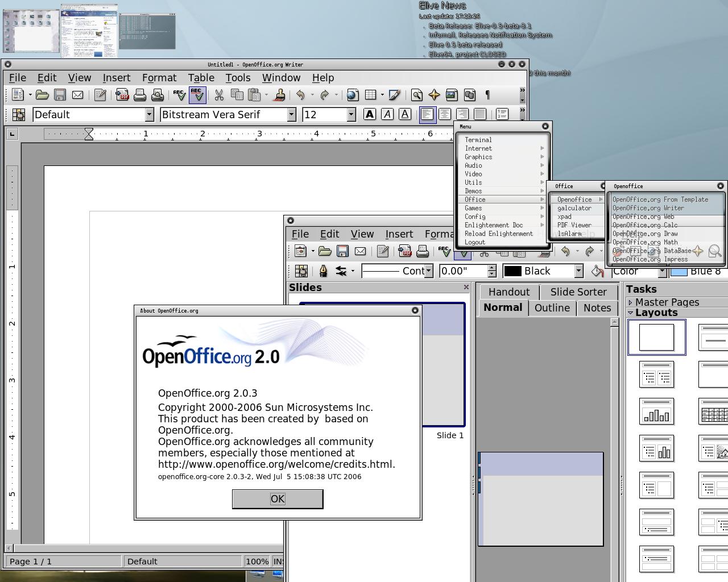Viewport: 728px width, 582px height.
Task: Toggle Underline formatting in Writer
Action: (405, 114)
